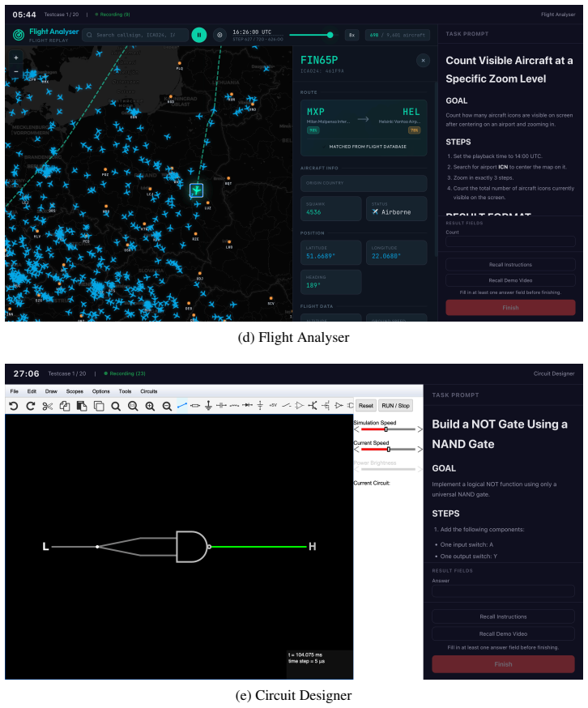The height and width of the screenshot is (708, 588).
Task: Select the capacitor component tool
Action: (221, 406)
